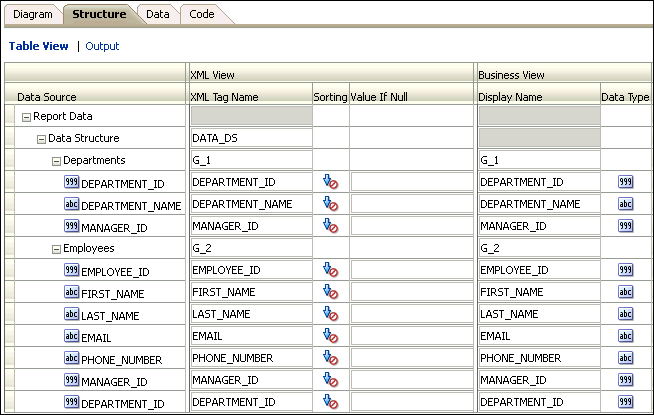Click Value If Null field for EMAIL
Image resolution: width=654 pixels, height=415 pixels.
pos(412,336)
